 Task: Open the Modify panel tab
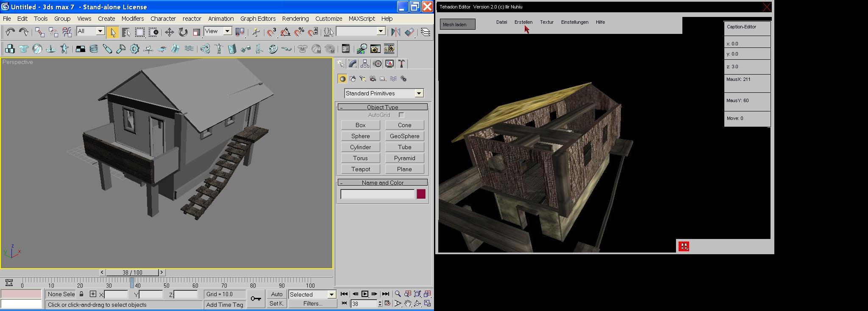coord(353,64)
